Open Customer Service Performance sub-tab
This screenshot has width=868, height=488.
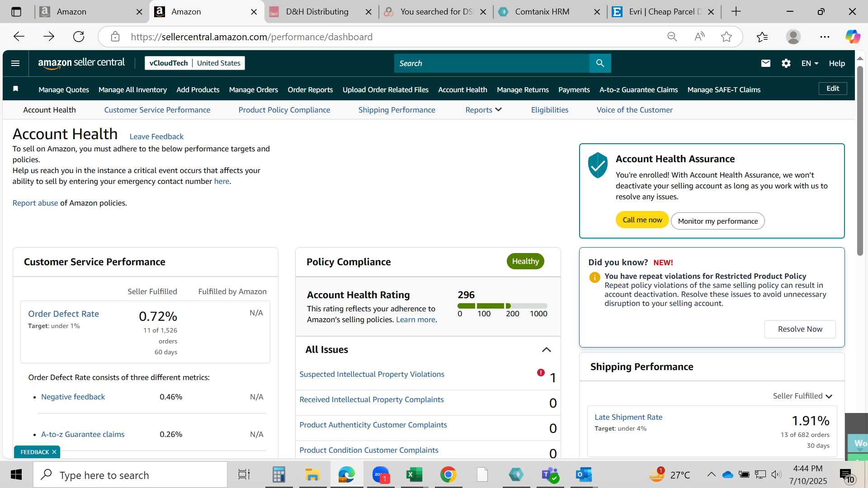click(x=157, y=110)
